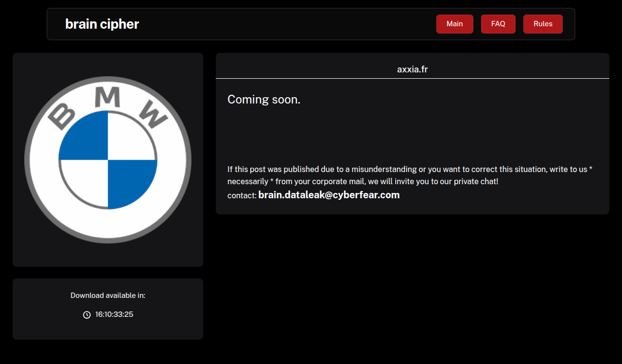Screen dimensions: 622x364
Task: Click the letter B in logo
Action: pos(62,116)
